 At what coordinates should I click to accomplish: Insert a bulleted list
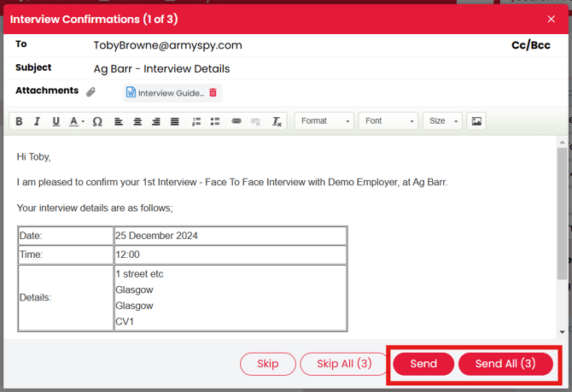214,121
